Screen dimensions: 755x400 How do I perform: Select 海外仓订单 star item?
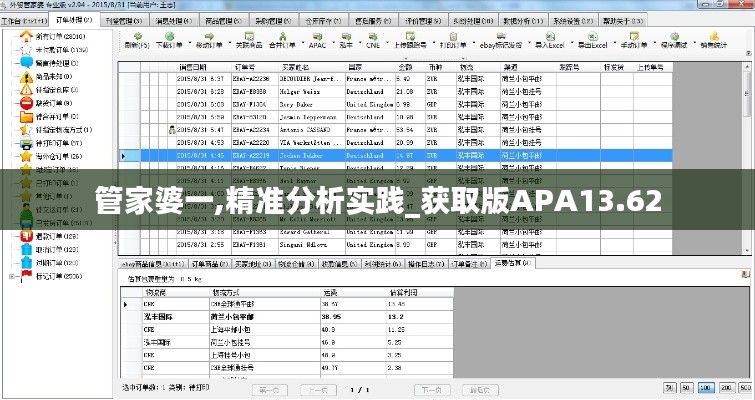(x=51, y=156)
